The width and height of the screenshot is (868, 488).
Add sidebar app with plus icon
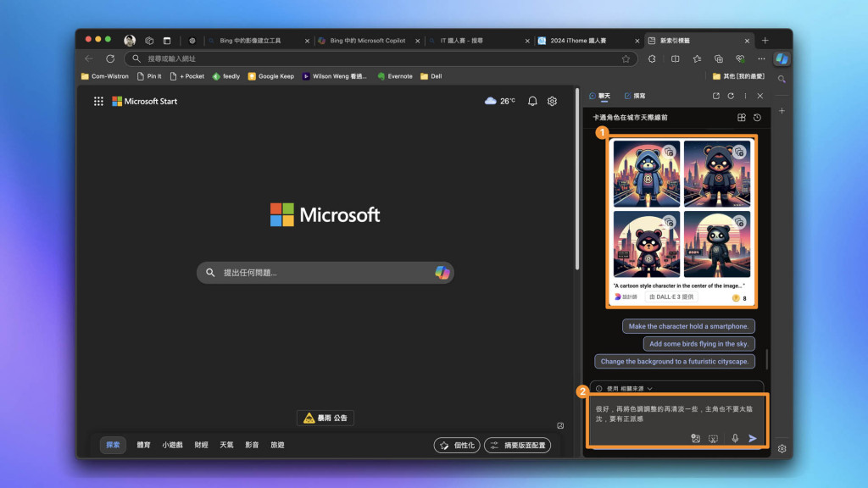782,111
